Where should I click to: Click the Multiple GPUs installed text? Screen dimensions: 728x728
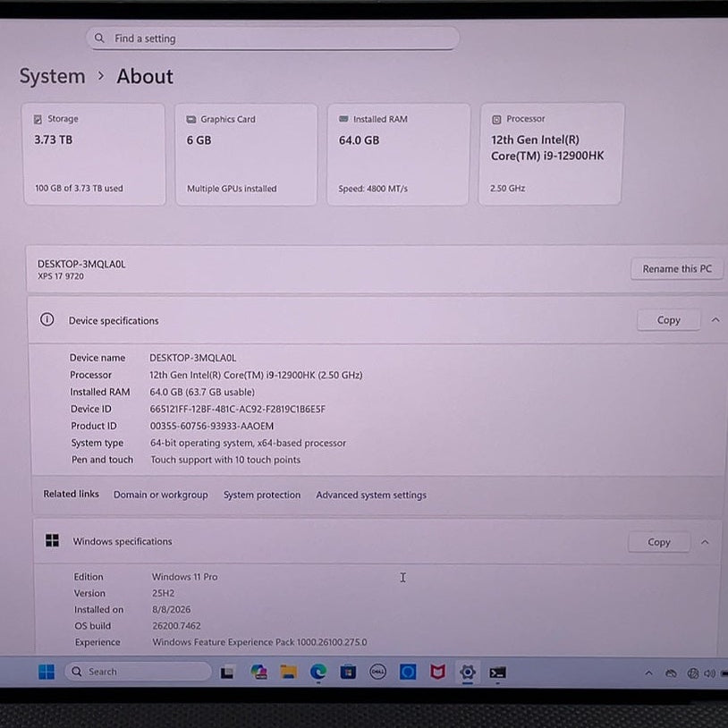232,189
